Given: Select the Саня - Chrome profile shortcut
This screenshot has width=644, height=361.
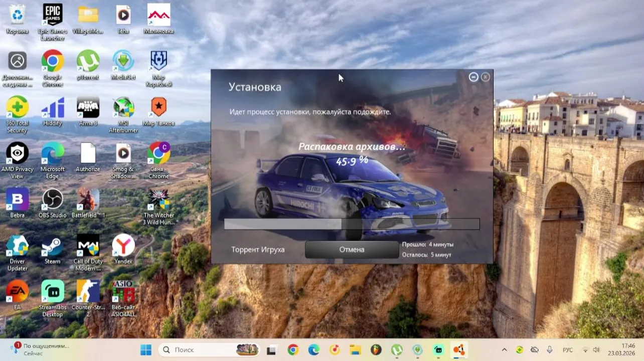Looking at the screenshot, I should tap(159, 160).
